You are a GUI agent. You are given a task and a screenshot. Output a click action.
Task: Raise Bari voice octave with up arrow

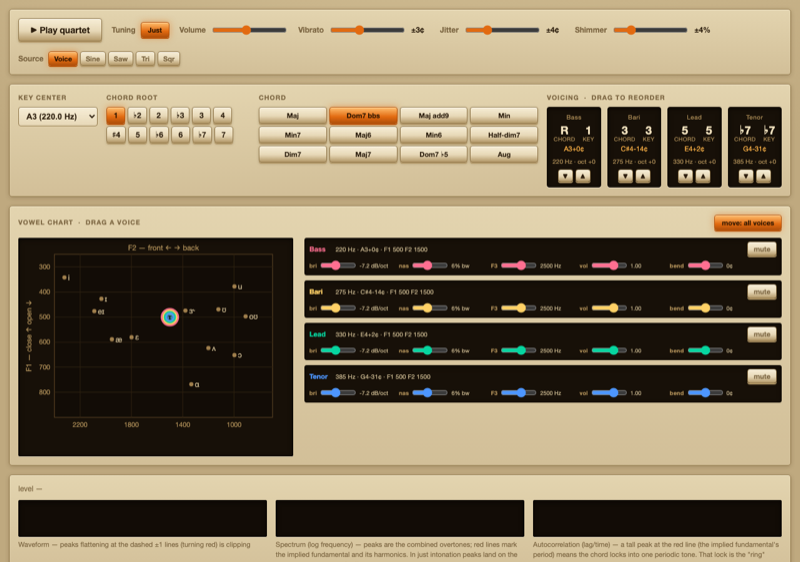click(643, 176)
